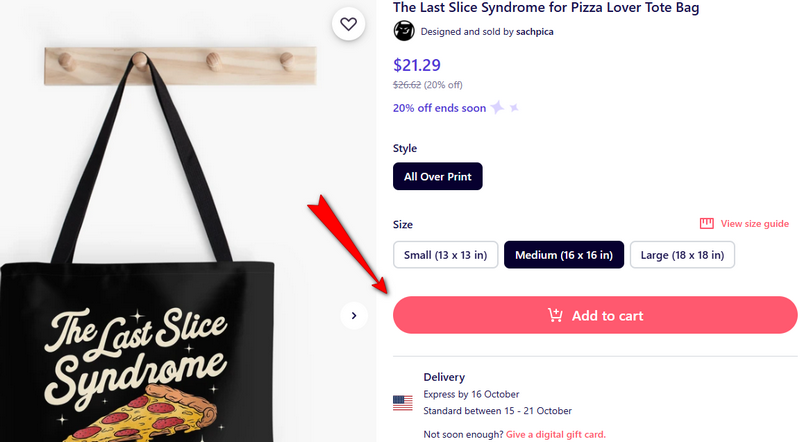
Task: Click the US flag delivery icon
Action: point(403,403)
